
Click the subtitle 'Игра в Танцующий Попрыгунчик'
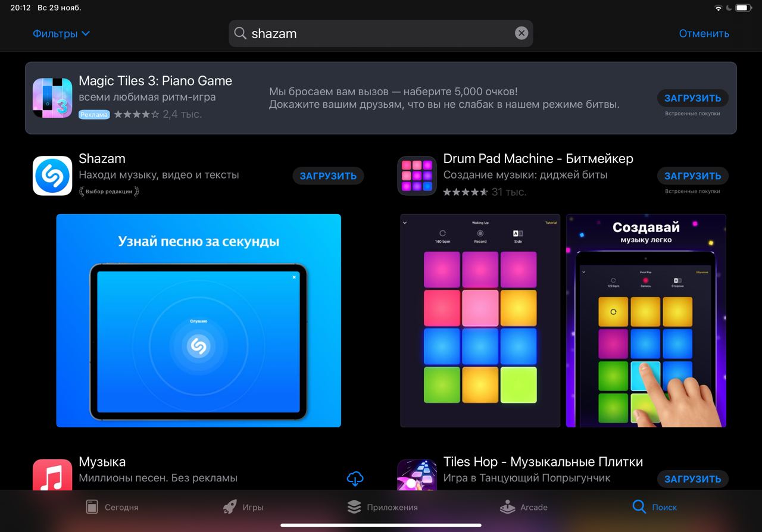tap(527, 478)
